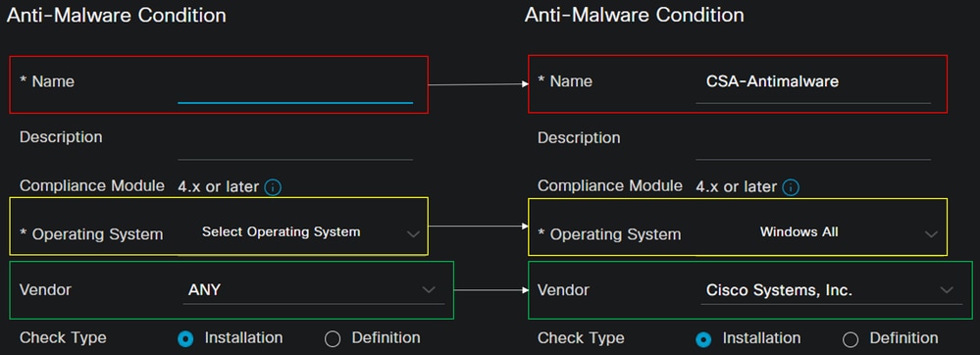Click the chevron arrow beside Windows All
This screenshot has width=980, height=355.
tap(931, 234)
